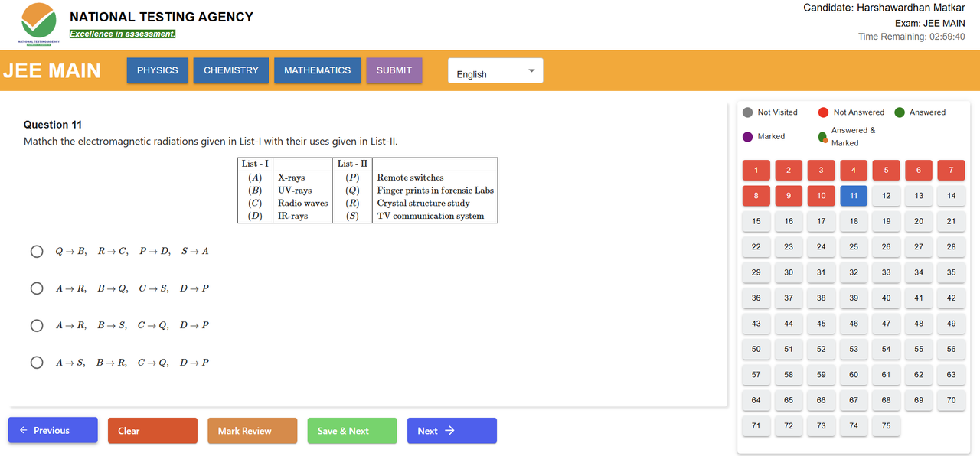Screen dimensions: 980x456
Task: Click 'Radio waves' in List-I
Action: [x=303, y=204]
